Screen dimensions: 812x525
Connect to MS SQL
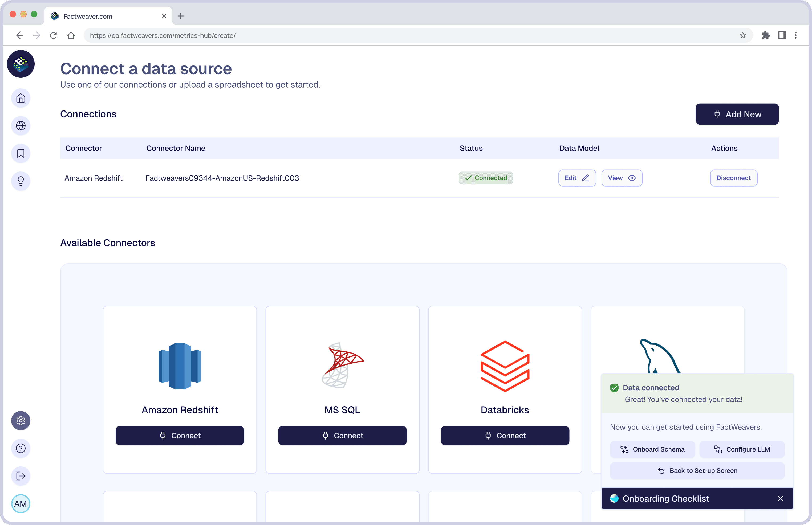(342, 435)
